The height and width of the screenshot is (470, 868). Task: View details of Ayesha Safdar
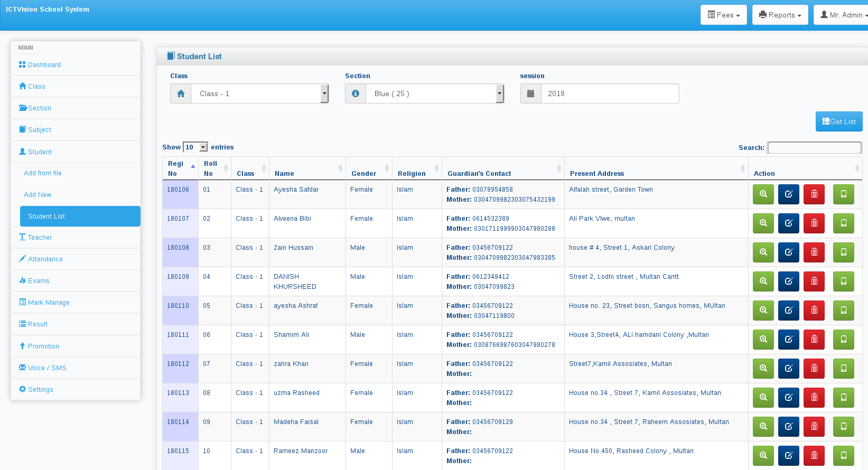tap(763, 194)
